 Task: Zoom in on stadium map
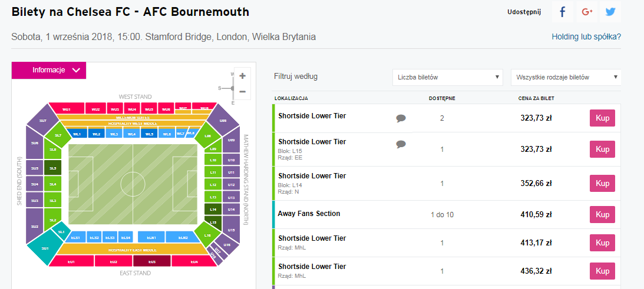click(x=242, y=76)
